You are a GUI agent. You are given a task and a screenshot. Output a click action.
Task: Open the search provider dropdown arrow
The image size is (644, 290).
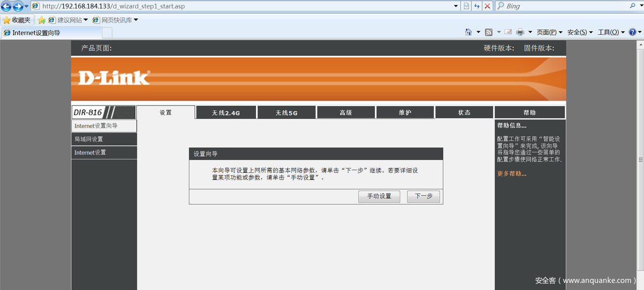pyautogui.click(x=640, y=6)
